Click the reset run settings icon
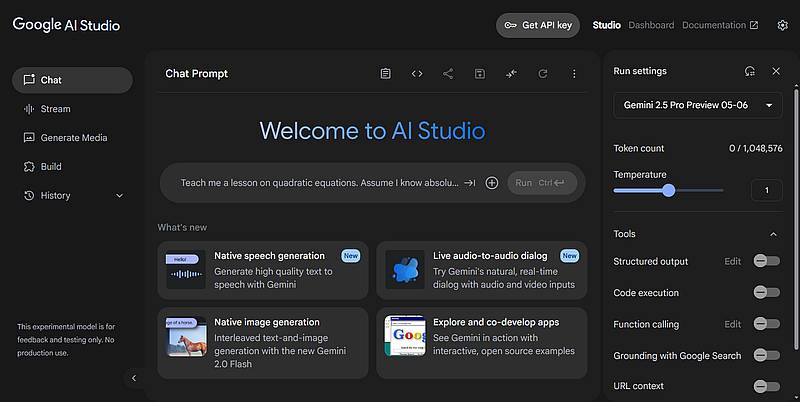 [749, 71]
